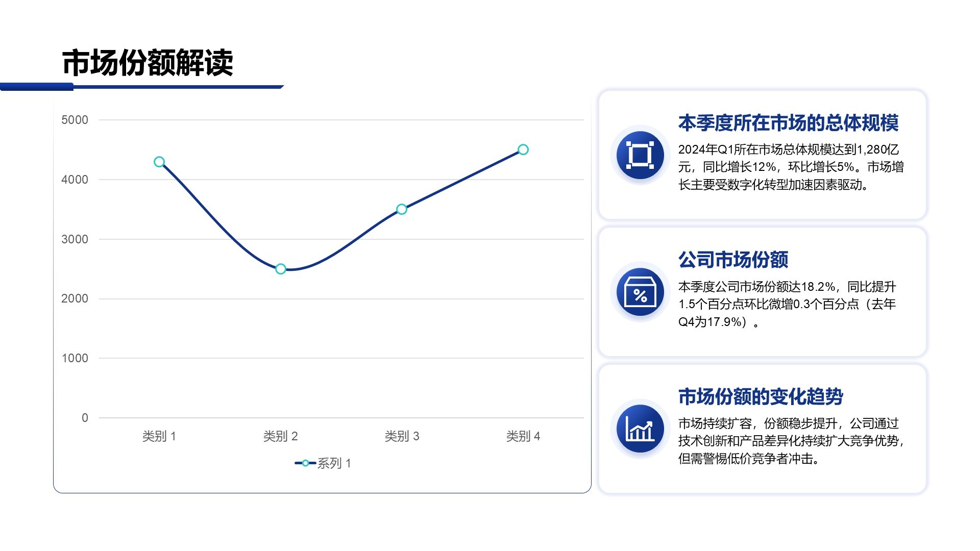Image resolution: width=980 pixels, height=551 pixels.
Task: Click the bar chart trend icon
Action: (x=640, y=429)
